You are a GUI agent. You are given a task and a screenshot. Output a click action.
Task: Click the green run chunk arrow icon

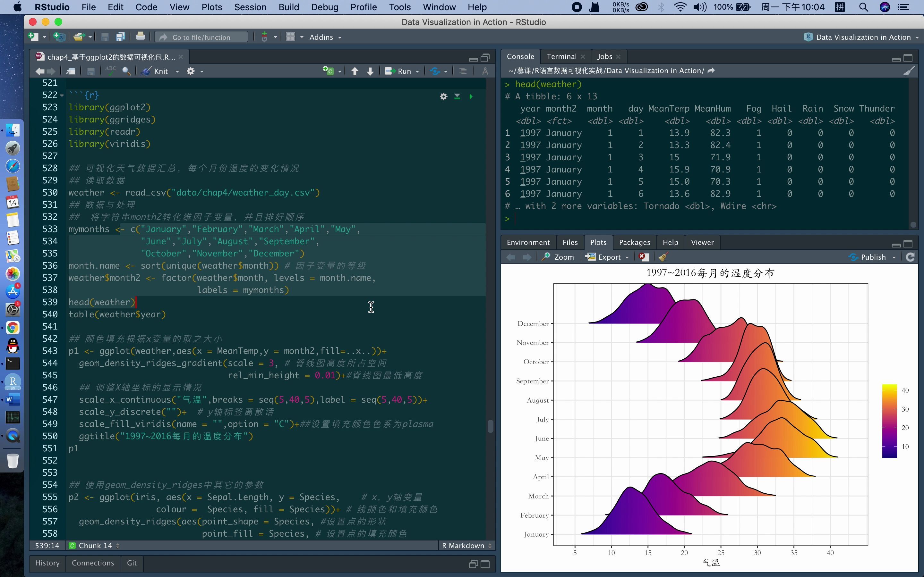click(x=471, y=96)
